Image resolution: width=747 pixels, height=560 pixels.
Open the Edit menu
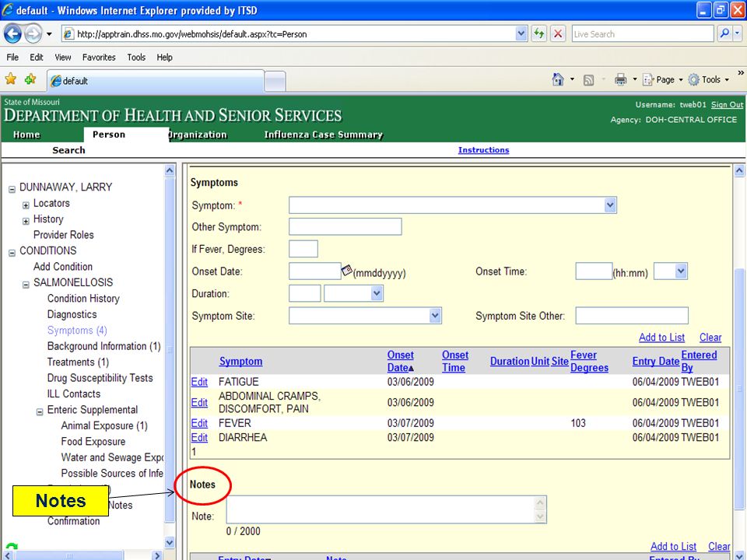point(37,57)
